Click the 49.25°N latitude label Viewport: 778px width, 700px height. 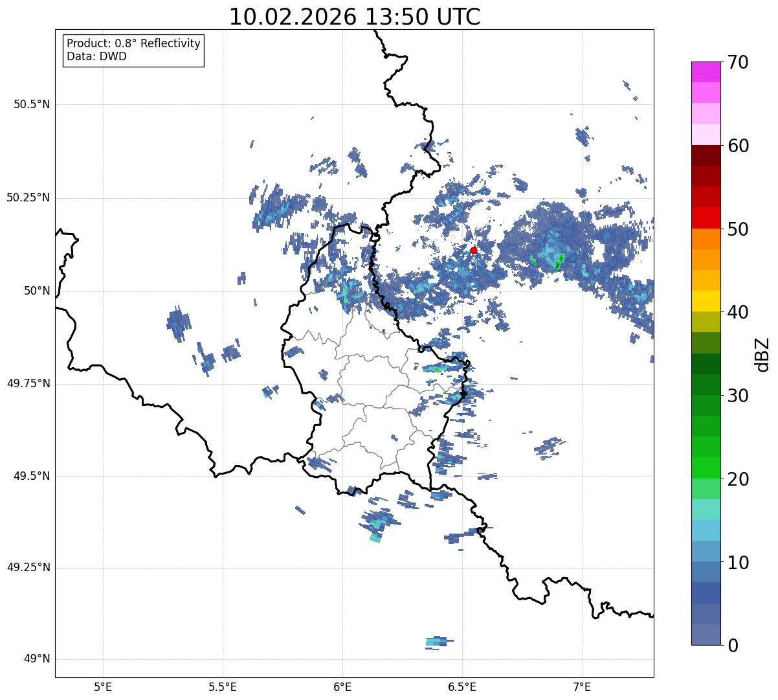tap(28, 567)
